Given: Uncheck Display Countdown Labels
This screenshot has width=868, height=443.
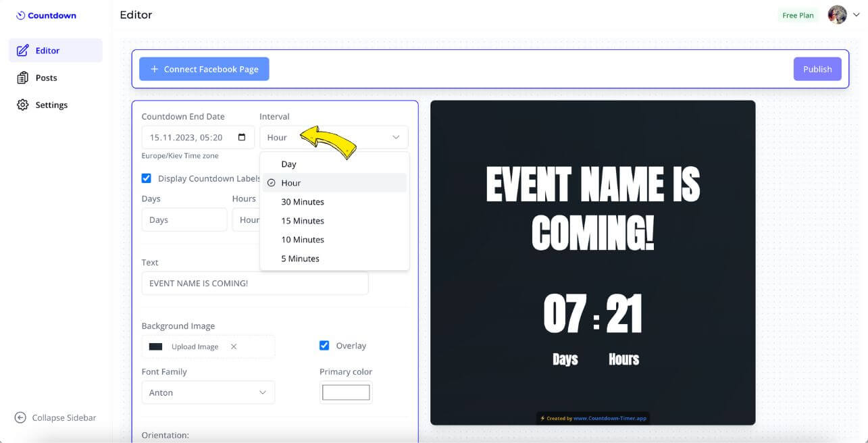Looking at the screenshot, I should 146,178.
